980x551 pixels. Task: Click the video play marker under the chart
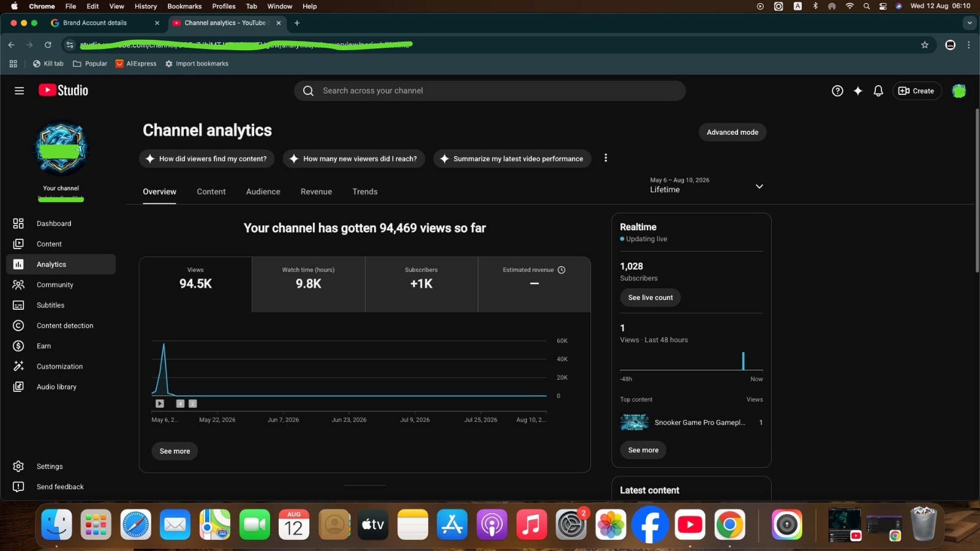click(x=160, y=403)
